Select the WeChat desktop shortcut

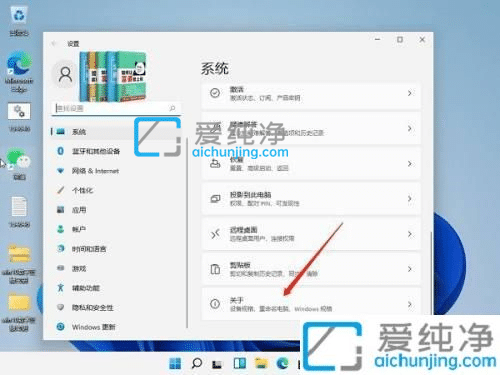[x=19, y=163]
